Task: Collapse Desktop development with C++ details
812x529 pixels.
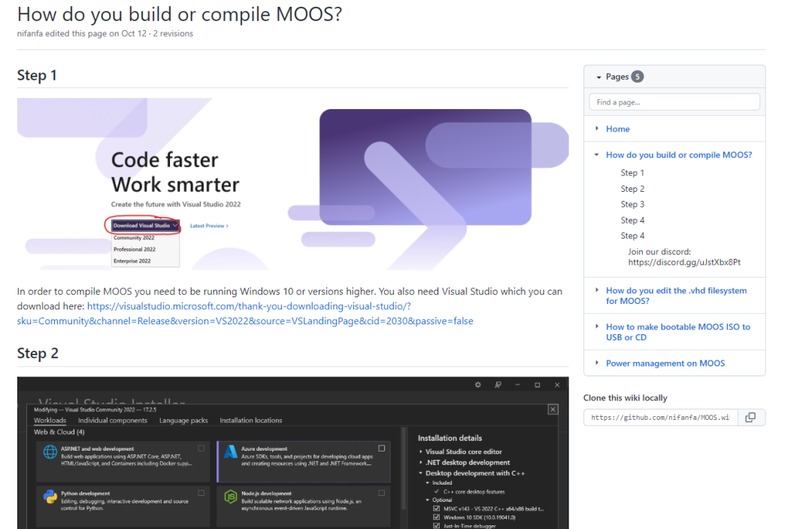Action: point(421,473)
